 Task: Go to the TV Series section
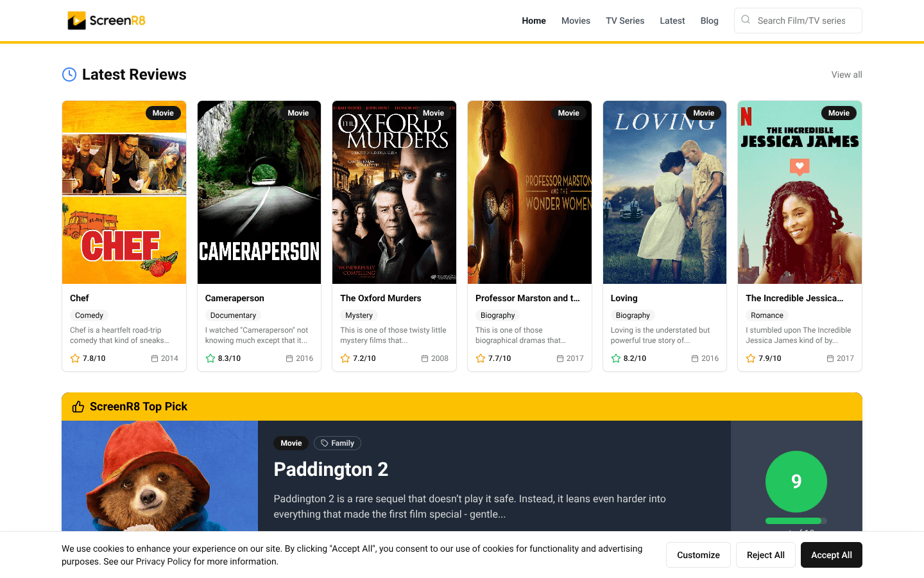pyautogui.click(x=625, y=21)
